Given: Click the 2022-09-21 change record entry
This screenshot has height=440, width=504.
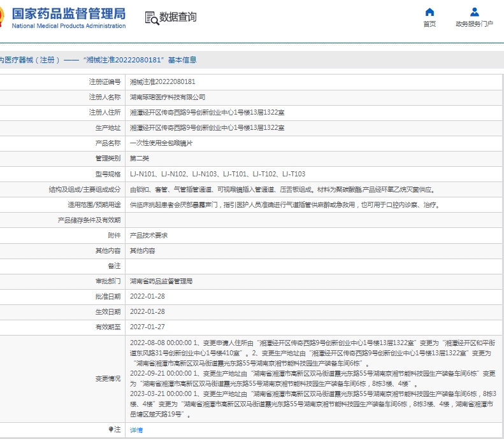Looking at the screenshot, I should [312, 379].
